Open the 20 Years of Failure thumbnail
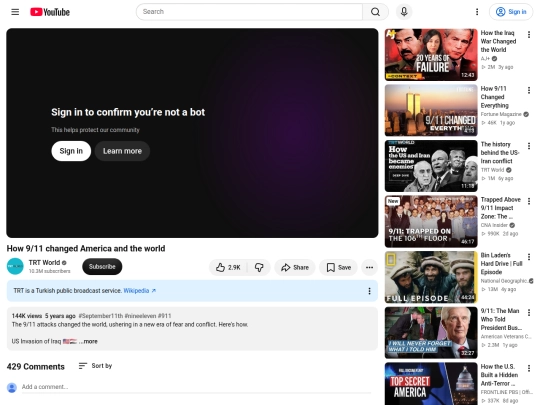 click(431, 55)
